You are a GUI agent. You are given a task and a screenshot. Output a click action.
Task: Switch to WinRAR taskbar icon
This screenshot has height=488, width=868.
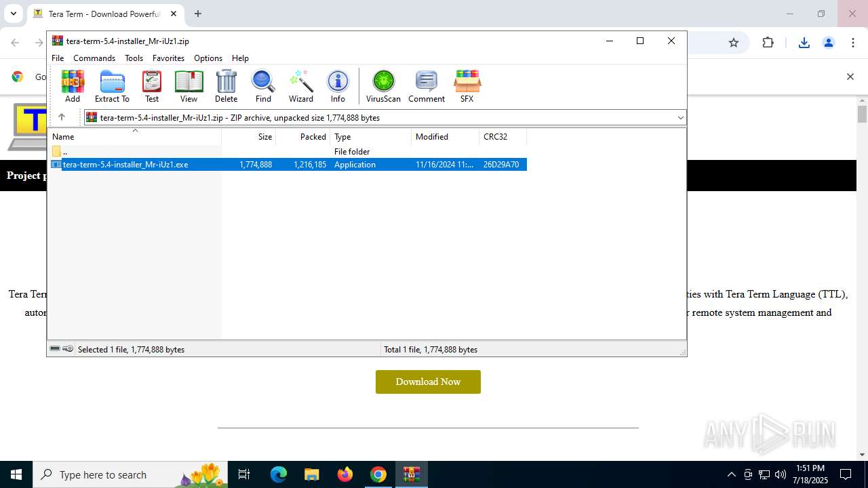tap(412, 474)
